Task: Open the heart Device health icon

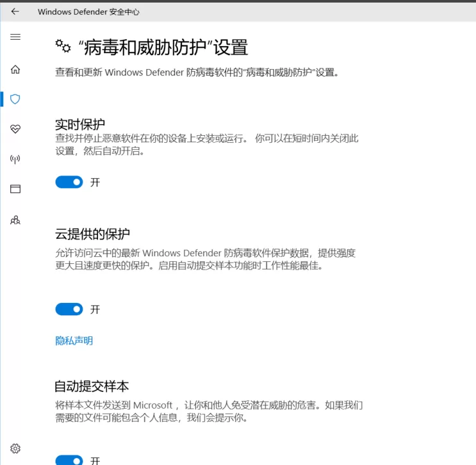Action: pos(15,129)
